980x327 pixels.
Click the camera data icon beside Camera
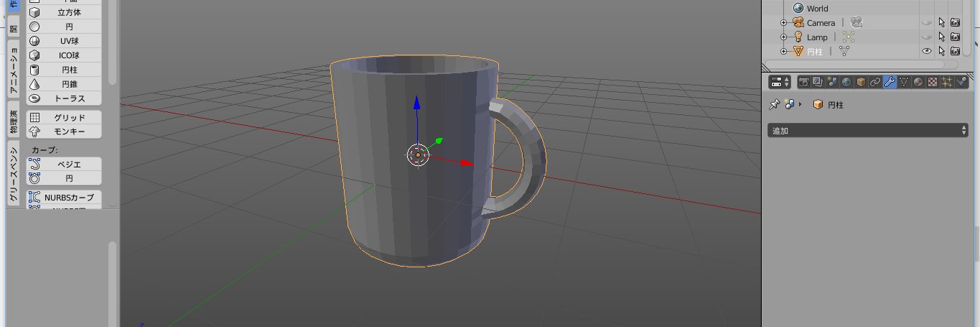pos(856,23)
